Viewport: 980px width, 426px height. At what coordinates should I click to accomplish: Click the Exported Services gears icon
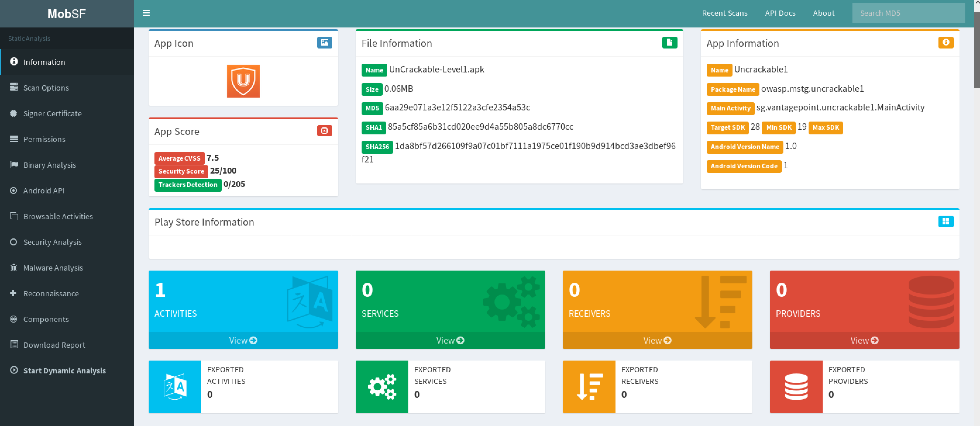click(x=381, y=387)
